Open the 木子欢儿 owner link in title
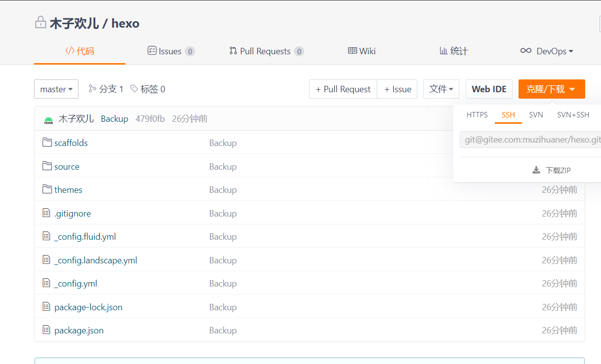Image resolution: width=601 pixels, height=364 pixels. click(x=74, y=23)
